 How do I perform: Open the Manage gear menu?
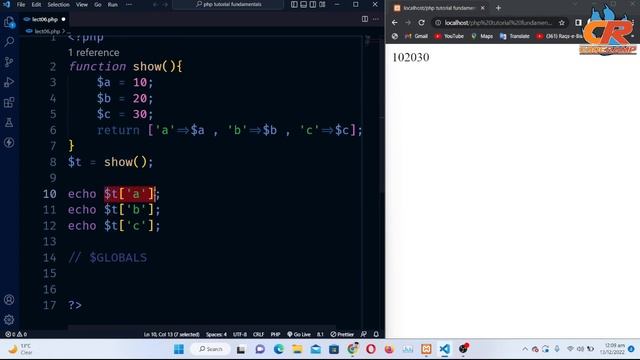point(9,320)
